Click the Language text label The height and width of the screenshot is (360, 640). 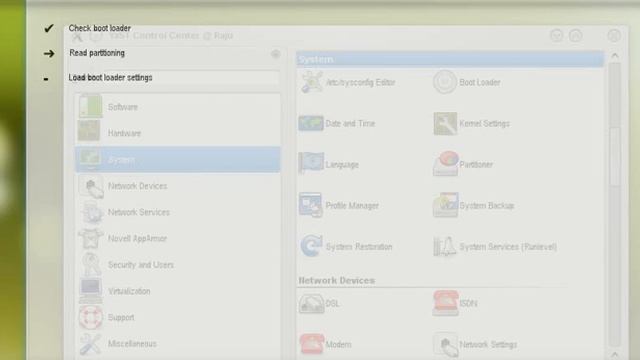coord(342,165)
